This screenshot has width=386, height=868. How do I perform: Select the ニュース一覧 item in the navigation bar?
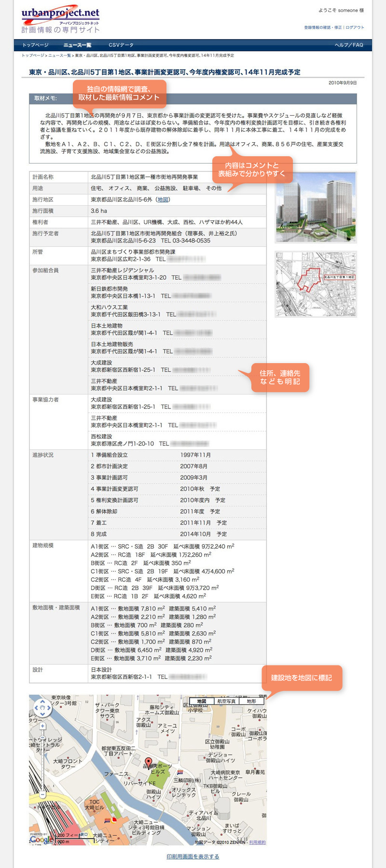(x=77, y=45)
